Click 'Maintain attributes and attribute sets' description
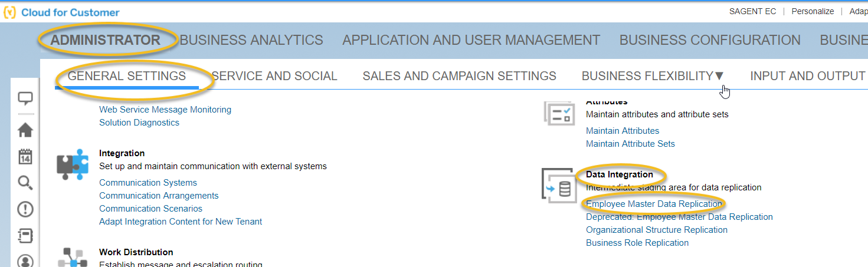Screen dimensions: 868x267 [x=657, y=114]
